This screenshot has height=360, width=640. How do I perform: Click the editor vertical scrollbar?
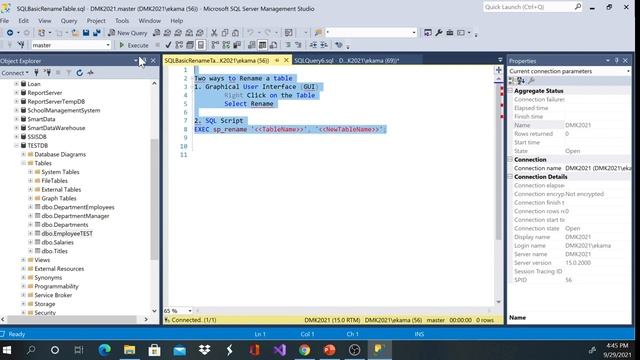pyautogui.click(x=499, y=161)
